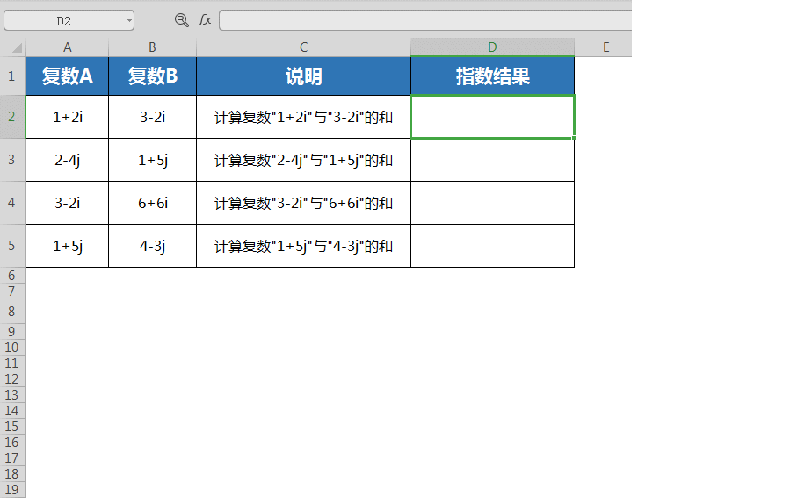Image resolution: width=812 pixels, height=504 pixels.
Task: Click the Name Box showing D2
Action: [x=69, y=21]
